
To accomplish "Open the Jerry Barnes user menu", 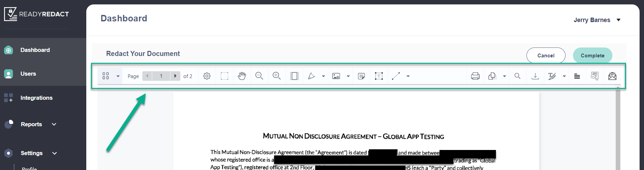I will click(597, 20).
